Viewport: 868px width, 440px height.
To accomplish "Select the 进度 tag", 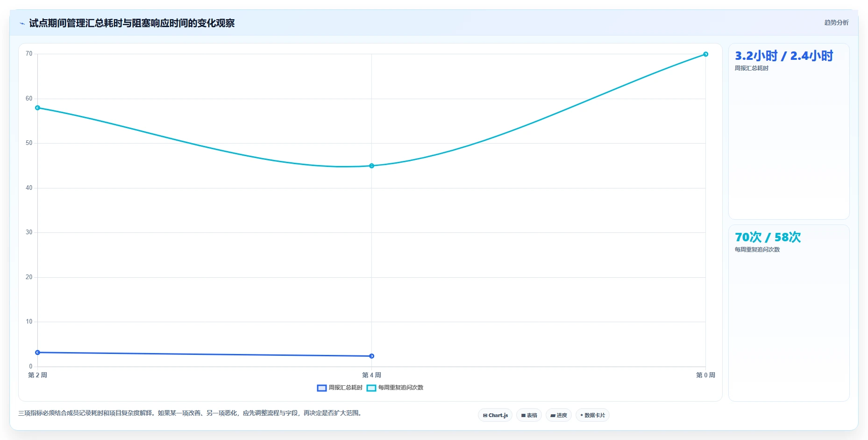I will (x=559, y=415).
